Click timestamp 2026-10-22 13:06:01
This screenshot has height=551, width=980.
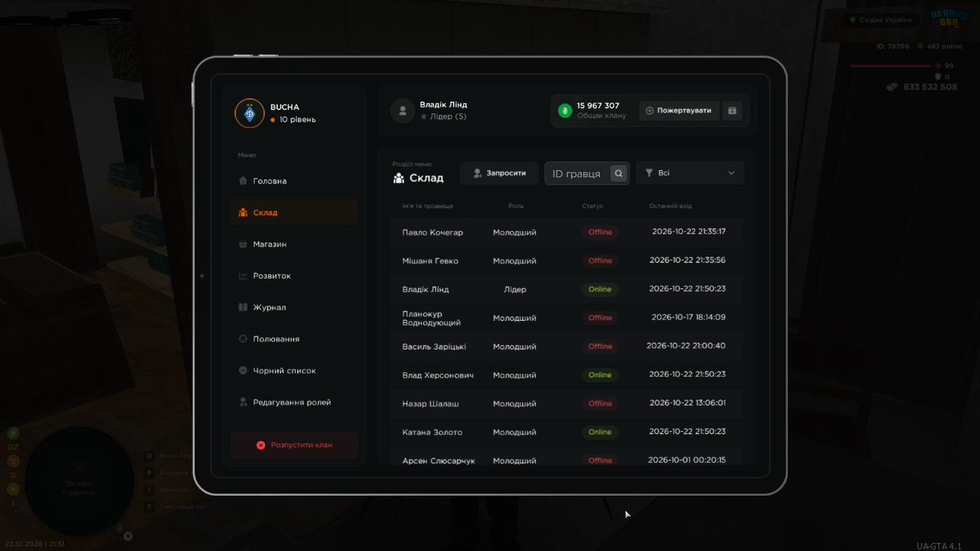pos(688,403)
